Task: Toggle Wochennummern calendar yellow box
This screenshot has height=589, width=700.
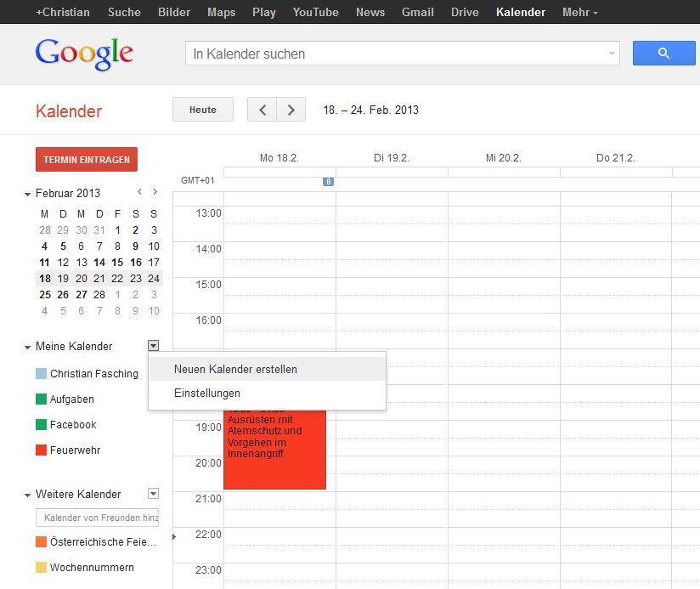Action: 41,567
